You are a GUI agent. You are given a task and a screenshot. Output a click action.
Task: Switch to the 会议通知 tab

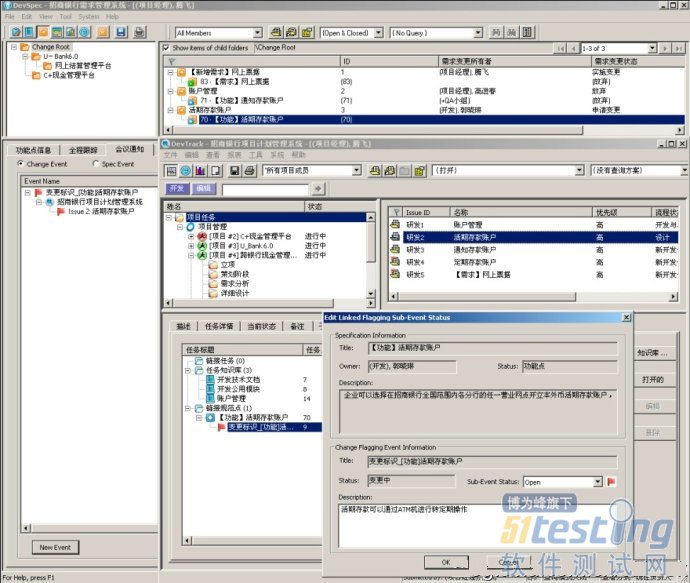(130, 150)
